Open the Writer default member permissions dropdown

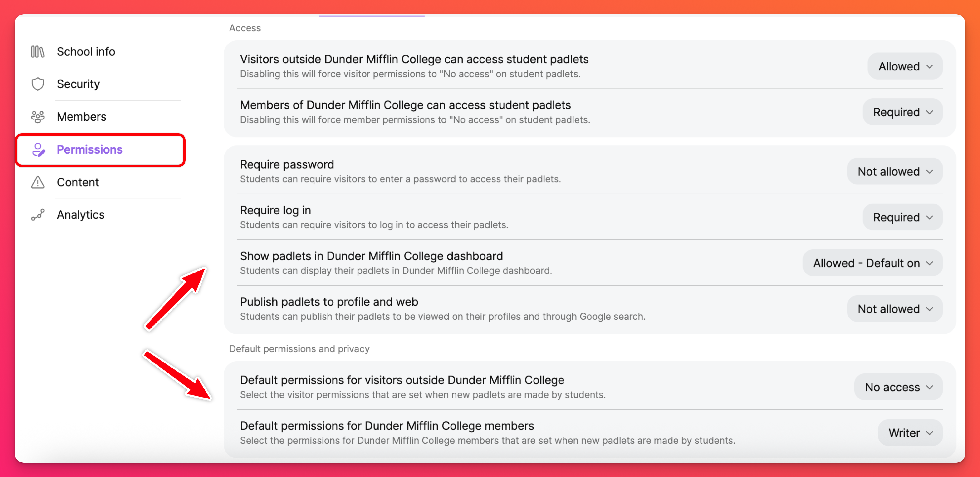pyautogui.click(x=910, y=432)
